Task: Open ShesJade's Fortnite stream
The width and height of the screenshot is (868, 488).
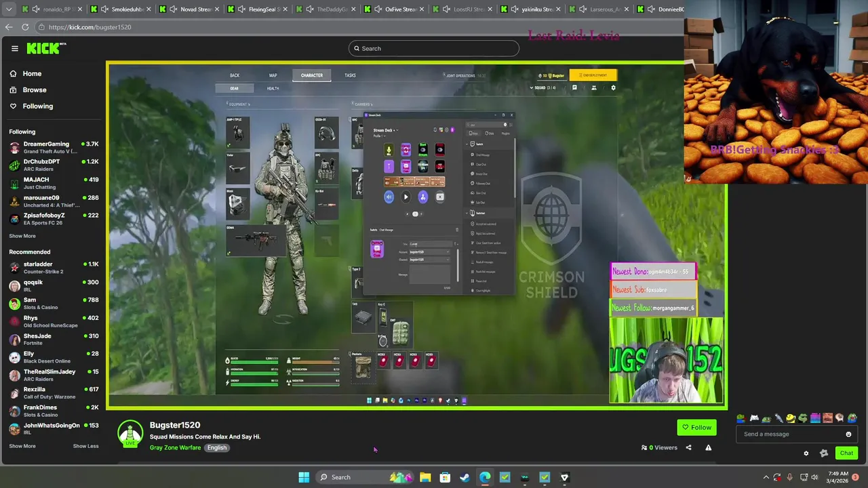Action: [54, 339]
